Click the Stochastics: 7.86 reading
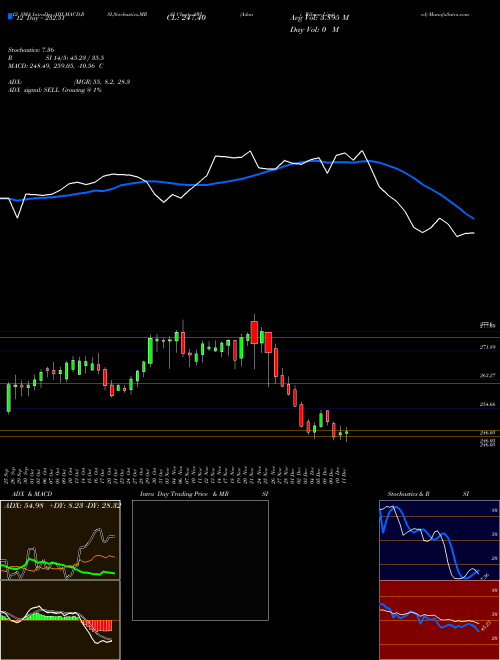 [31, 50]
